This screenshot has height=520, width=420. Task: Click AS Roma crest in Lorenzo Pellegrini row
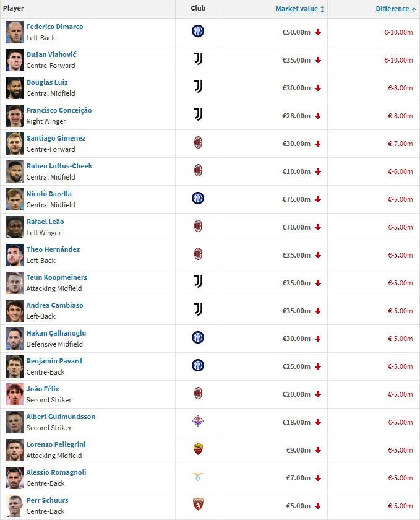click(x=198, y=449)
